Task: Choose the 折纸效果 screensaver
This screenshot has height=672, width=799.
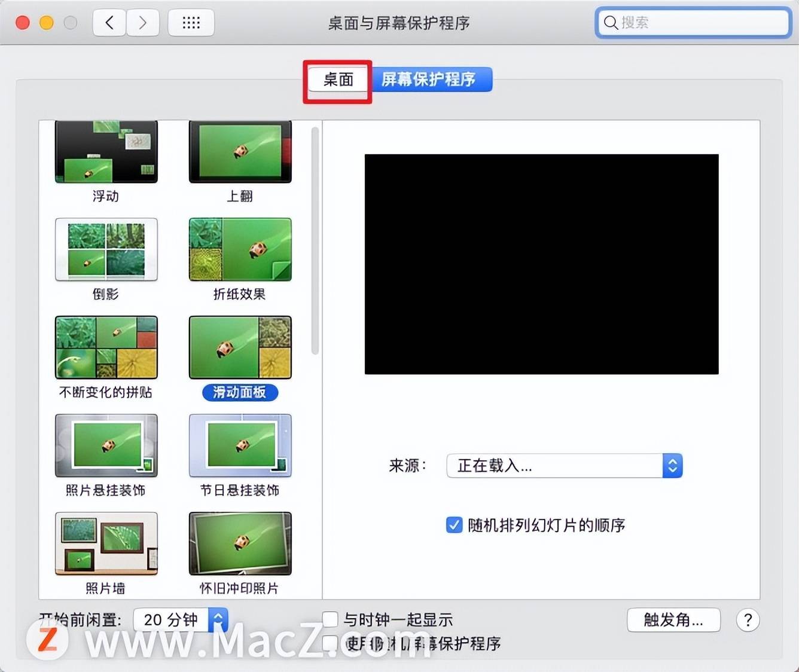Action: pyautogui.click(x=240, y=249)
